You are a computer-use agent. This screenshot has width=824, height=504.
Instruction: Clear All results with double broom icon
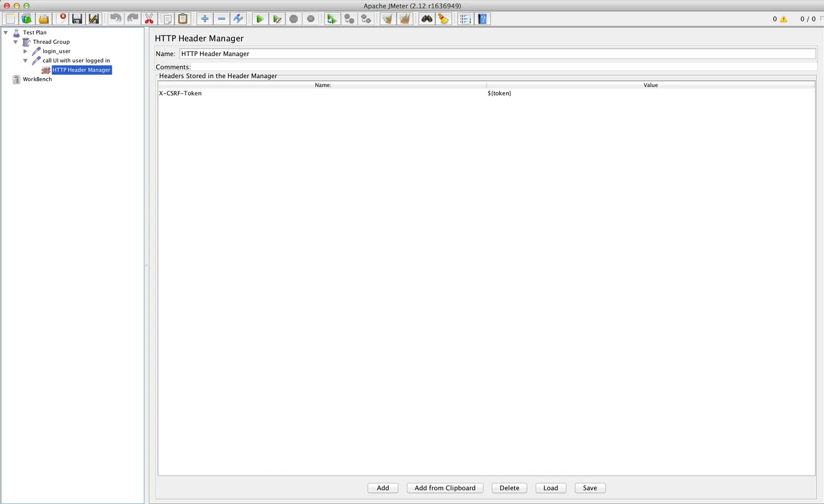(x=405, y=19)
